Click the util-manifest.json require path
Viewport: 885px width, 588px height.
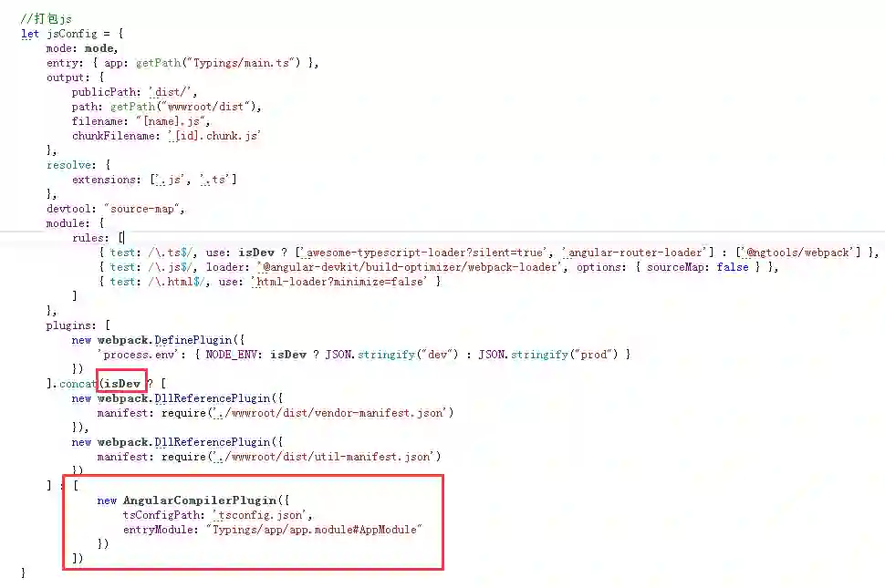click(327, 457)
